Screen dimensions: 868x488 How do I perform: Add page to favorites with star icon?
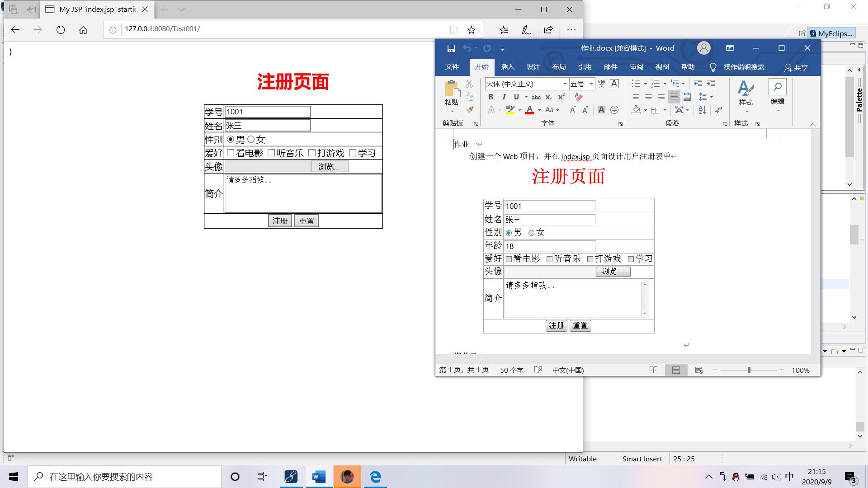coord(472,30)
